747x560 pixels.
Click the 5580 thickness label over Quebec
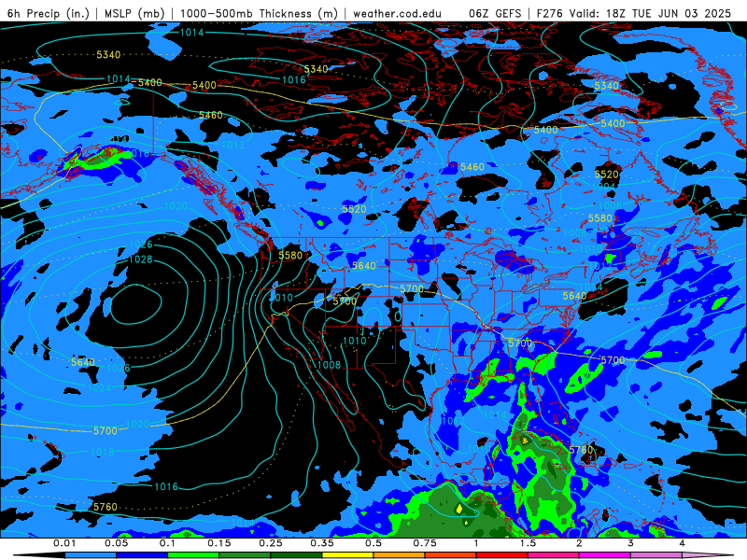(x=600, y=218)
